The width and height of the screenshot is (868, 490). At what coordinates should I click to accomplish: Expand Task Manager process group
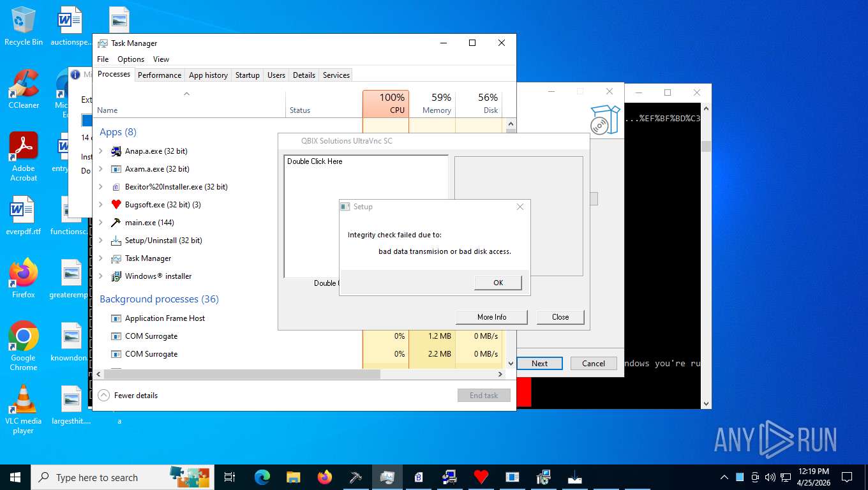coord(101,258)
